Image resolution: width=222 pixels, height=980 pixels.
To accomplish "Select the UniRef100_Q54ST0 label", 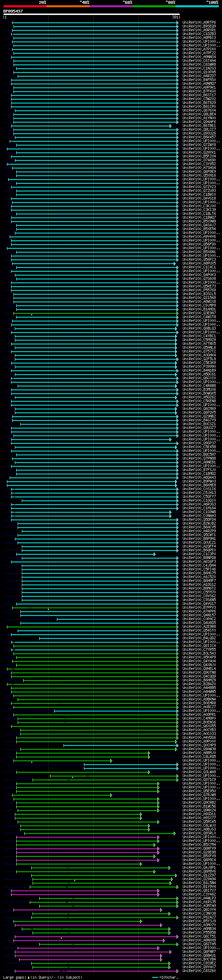I will pyautogui.click(x=199, y=630).
